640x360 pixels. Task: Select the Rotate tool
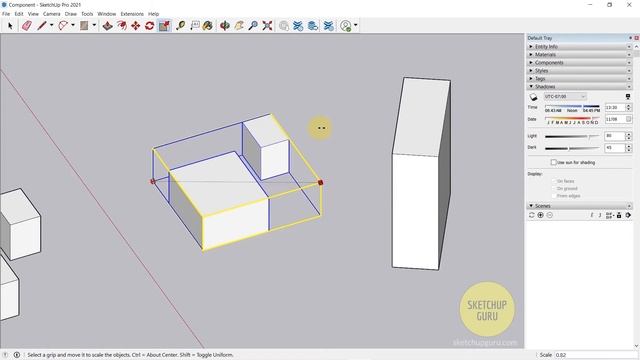click(x=149, y=26)
